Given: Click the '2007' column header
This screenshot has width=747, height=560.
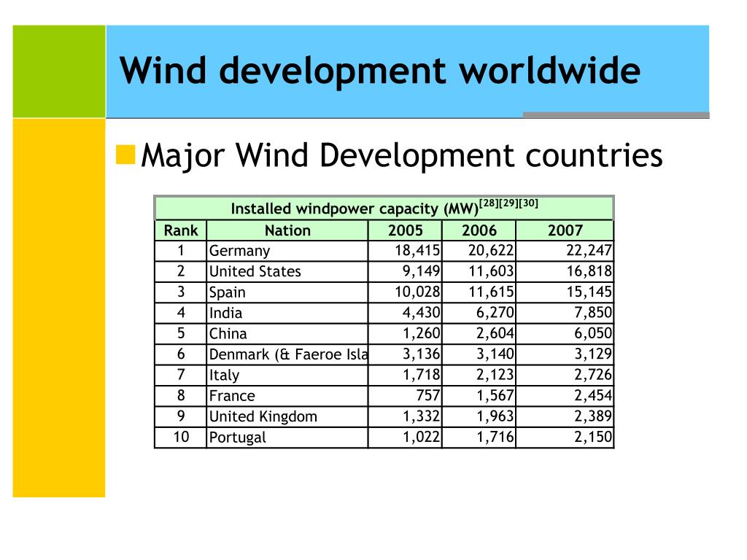Looking at the screenshot, I should click(x=565, y=230).
